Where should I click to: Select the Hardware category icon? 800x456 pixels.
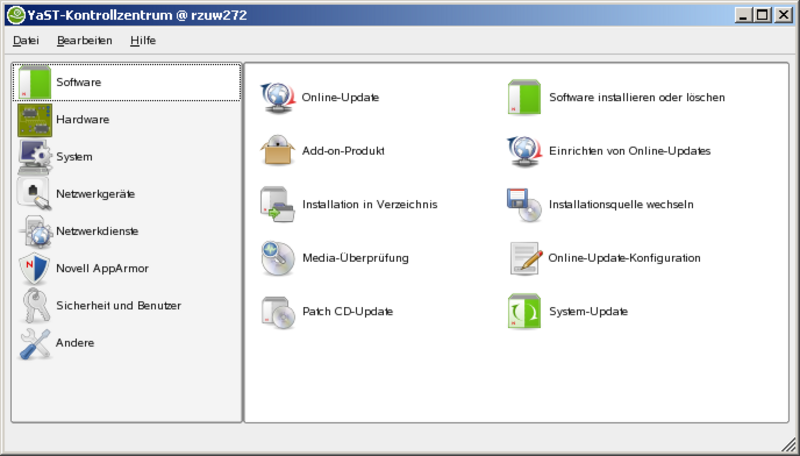(x=35, y=120)
